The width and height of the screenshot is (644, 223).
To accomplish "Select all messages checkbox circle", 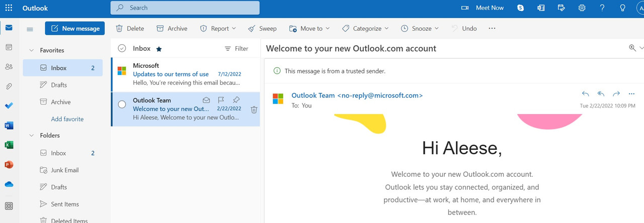I will (122, 49).
